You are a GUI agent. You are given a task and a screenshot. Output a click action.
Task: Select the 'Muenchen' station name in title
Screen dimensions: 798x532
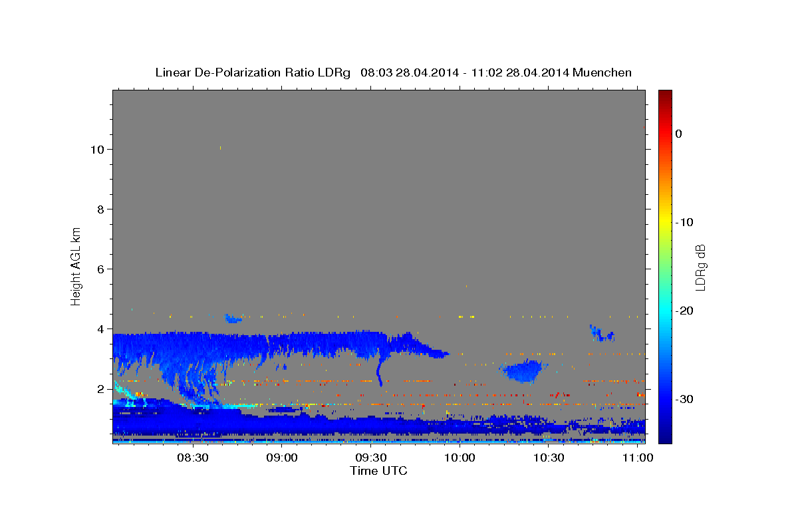(602, 72)
